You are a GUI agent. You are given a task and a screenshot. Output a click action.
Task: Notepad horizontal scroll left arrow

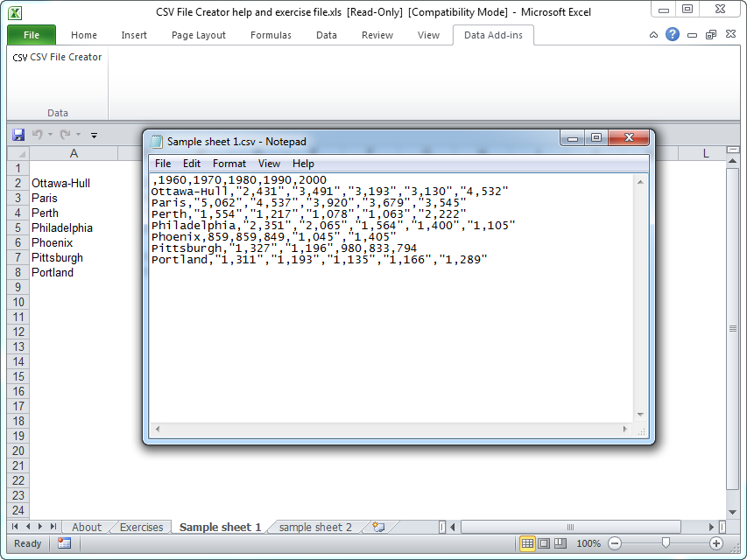[x=158, y=429]
